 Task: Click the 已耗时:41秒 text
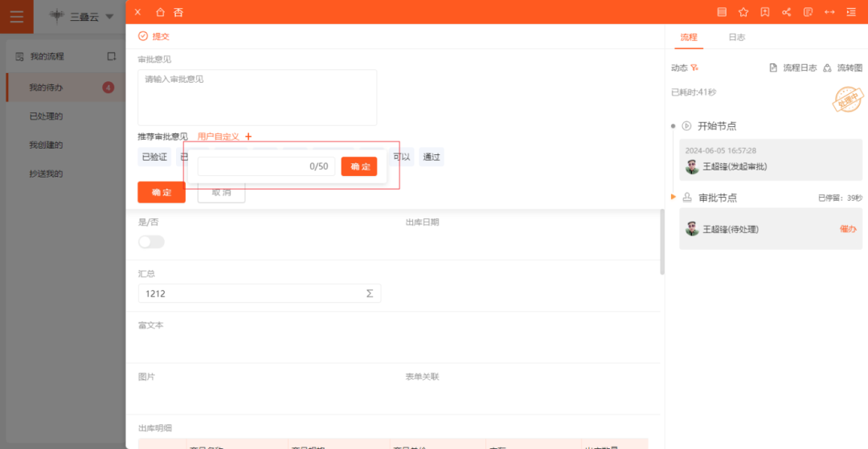(694, 92)
